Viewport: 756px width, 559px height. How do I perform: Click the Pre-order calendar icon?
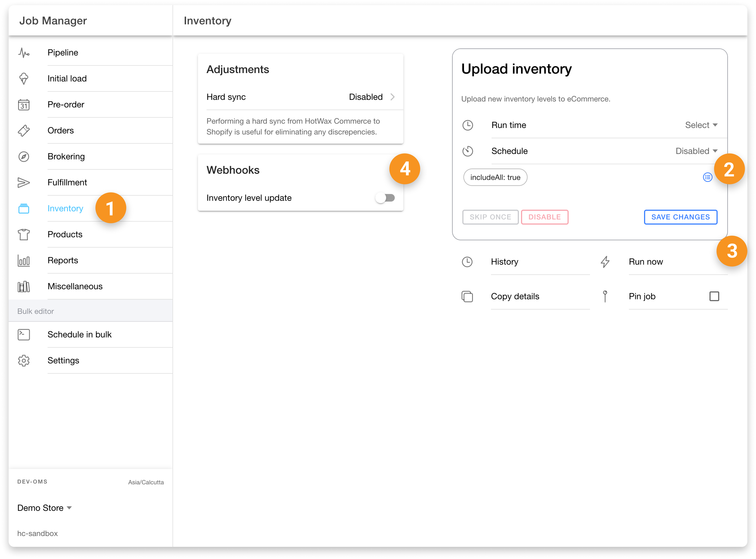[x=24, y=105]
